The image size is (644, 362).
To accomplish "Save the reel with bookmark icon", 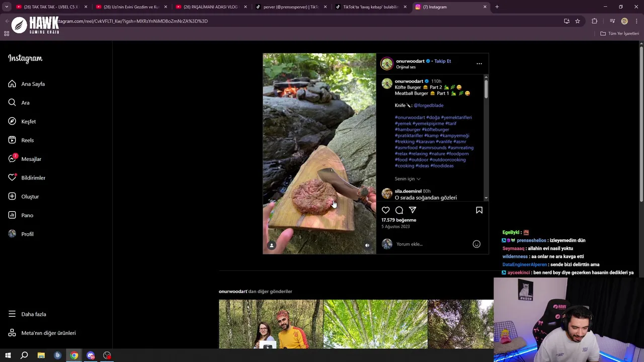I will click(x=479, y=210).
